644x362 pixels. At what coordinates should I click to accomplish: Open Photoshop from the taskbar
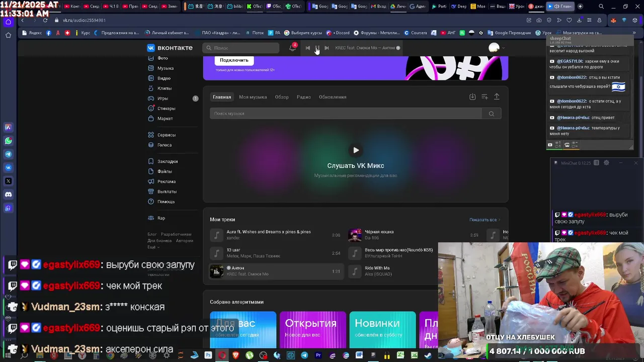click(208, 355)
